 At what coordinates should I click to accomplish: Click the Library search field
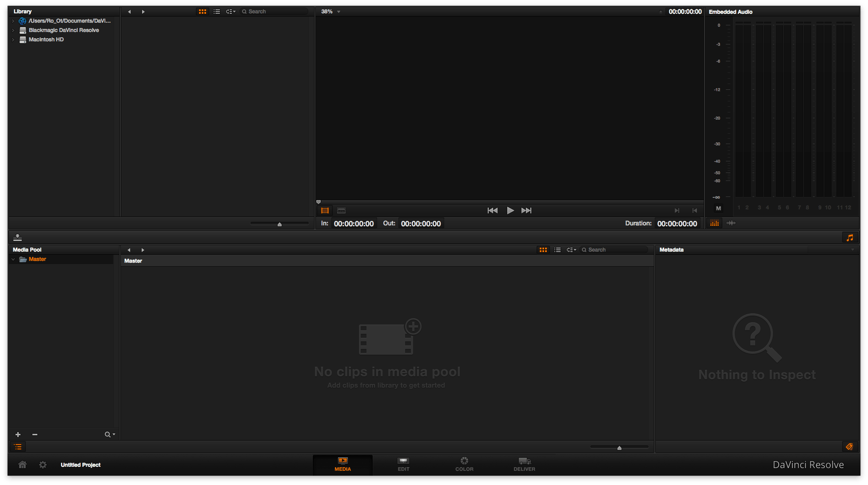275,12
